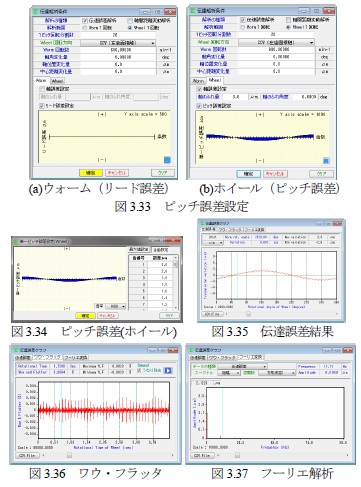Viewport: 361px width, 487px height.
Task: Open Fourier analysis tab in Wow-Flutter window
Action: [76, 357]
